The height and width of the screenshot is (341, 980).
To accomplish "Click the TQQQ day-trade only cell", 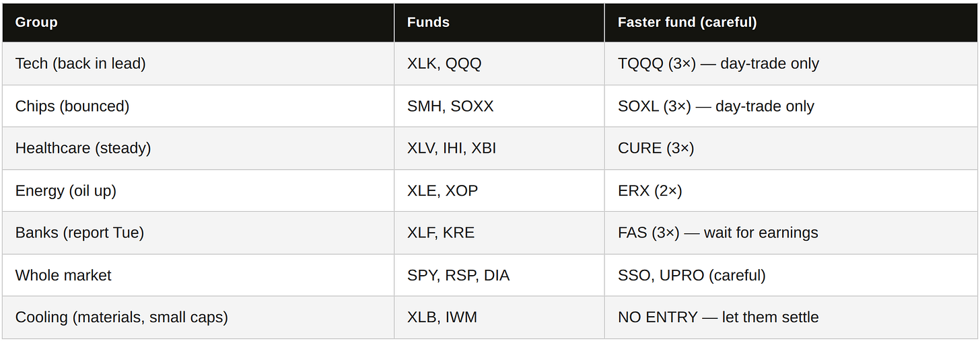I will click(791, 64).
